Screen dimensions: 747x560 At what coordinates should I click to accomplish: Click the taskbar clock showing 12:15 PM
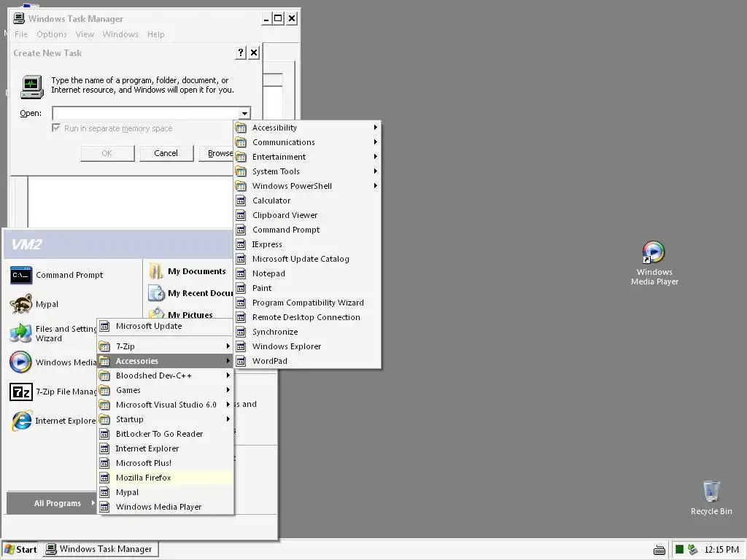coord(721,550)
